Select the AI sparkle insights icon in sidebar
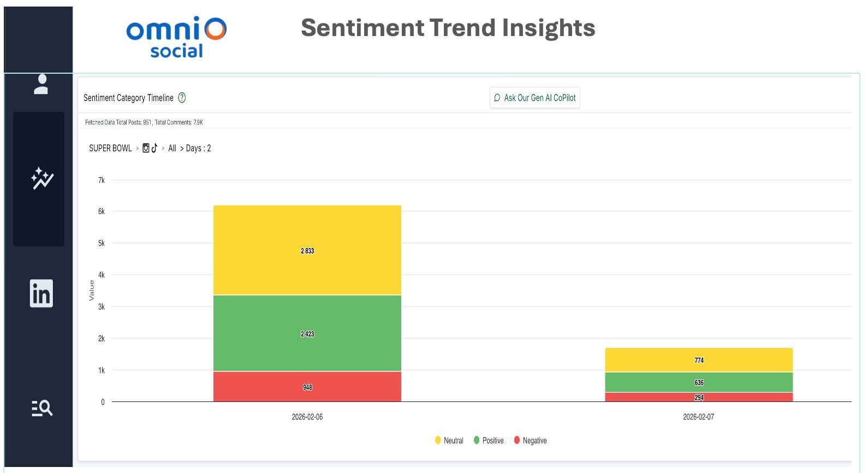 pyautogui.click(x=40, y=178)
